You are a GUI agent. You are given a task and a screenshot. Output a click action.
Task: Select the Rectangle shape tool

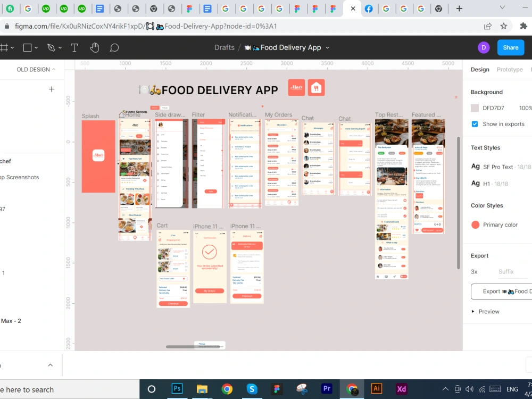pos(27,47)
